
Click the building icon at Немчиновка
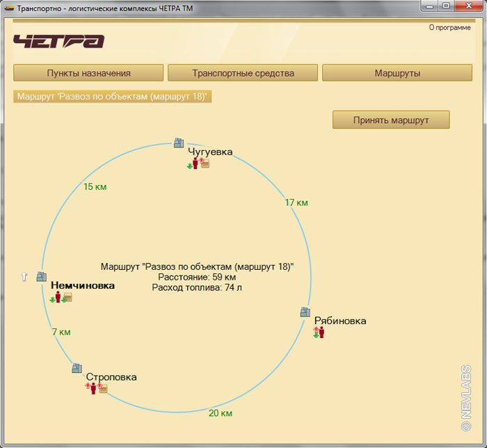42,276
